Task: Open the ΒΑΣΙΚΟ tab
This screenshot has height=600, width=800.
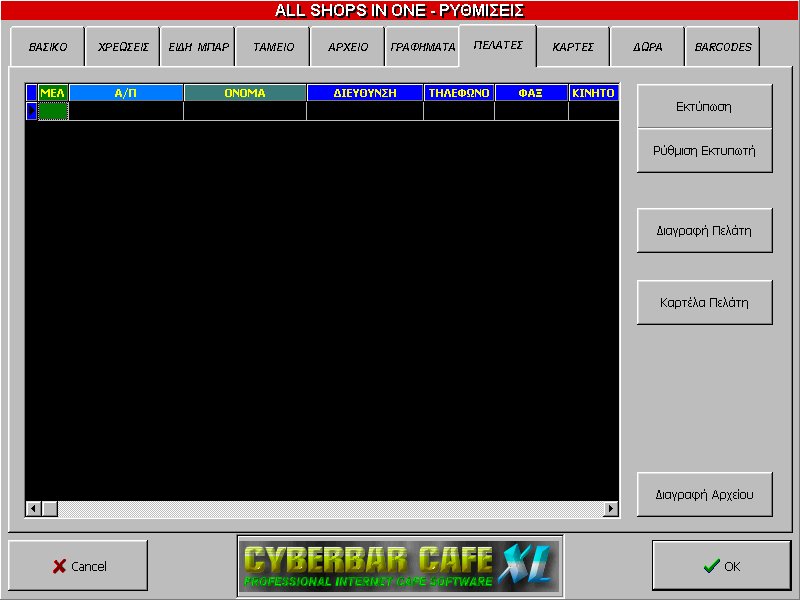Action: pos(47,47)
